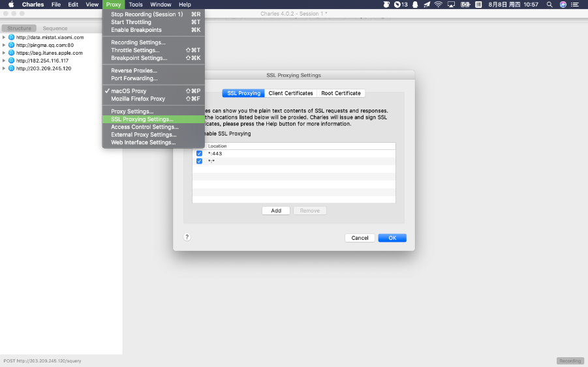Screen dimensions: 588x367
Task: Open Notification Center list icon
Action: [575, 5]
